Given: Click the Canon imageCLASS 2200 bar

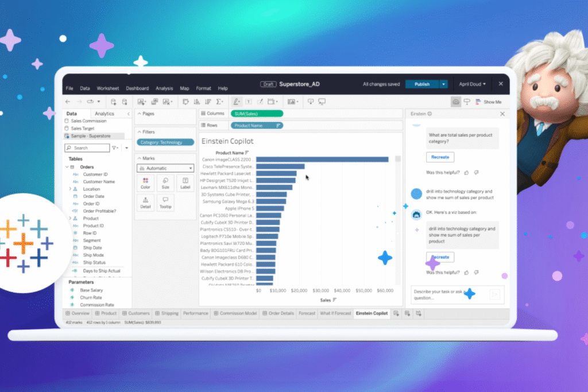Looking at the screenshot, I should pyautogui.click(x=322, y=160).
